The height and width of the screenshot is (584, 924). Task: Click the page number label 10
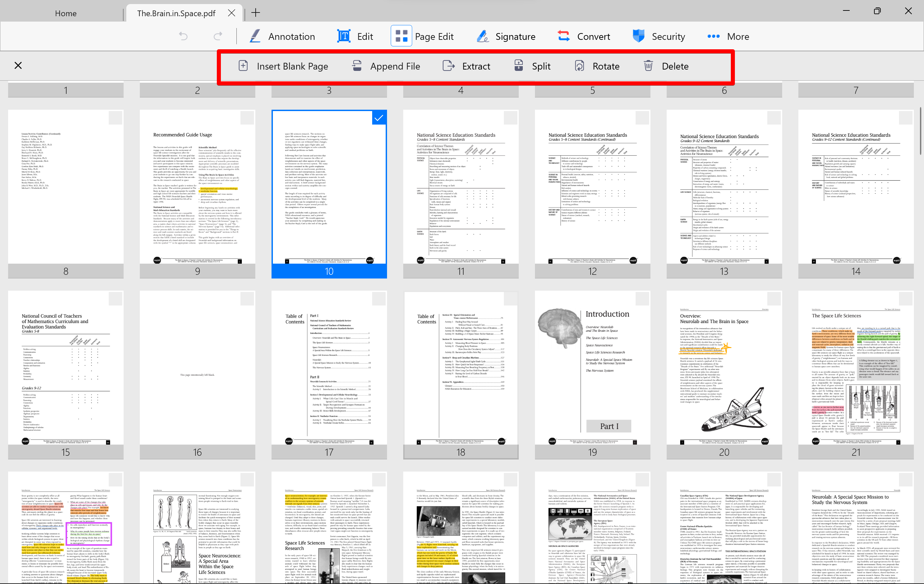[x=329, y=271]
